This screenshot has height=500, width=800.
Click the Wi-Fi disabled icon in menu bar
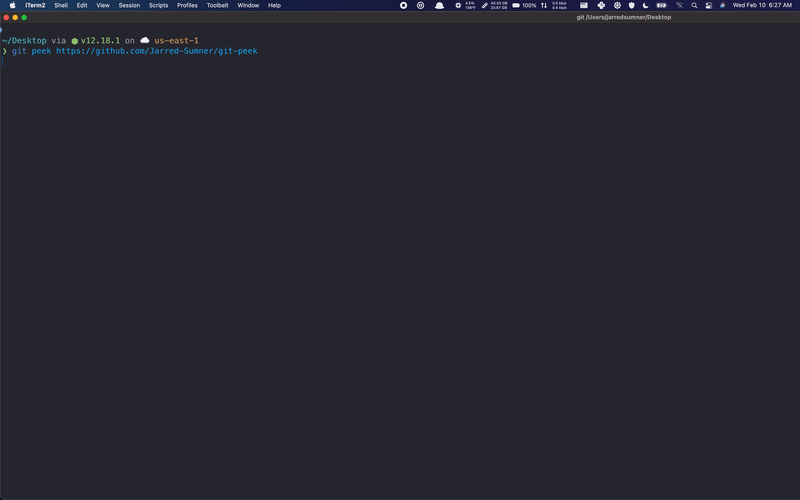coord(680,5)
